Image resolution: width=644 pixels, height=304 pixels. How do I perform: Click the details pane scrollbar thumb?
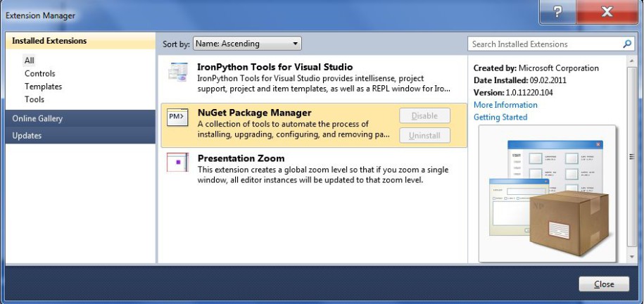click(631, 156)
